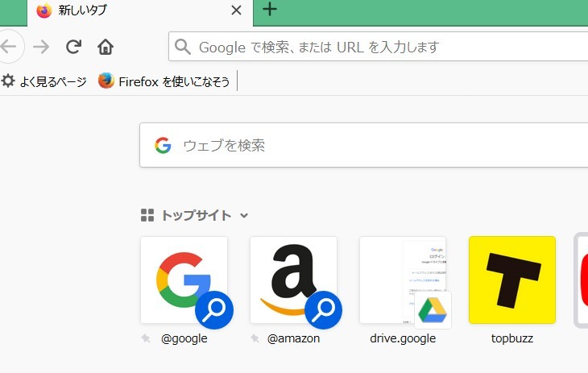Open a new tab with plus button
This screenshot has height=373, width=588.
[x=271, y=10]
